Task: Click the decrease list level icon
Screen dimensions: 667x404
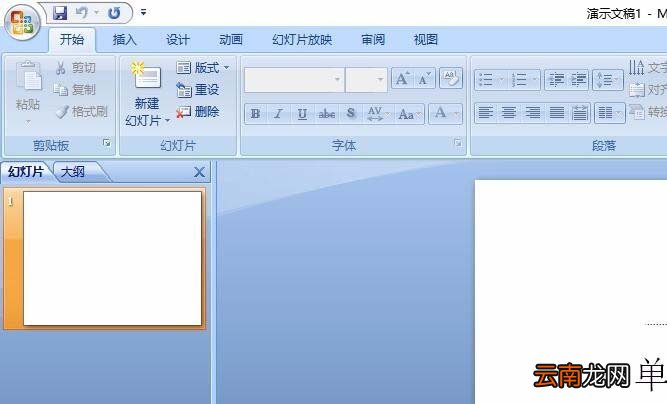Action: [556, 80]
